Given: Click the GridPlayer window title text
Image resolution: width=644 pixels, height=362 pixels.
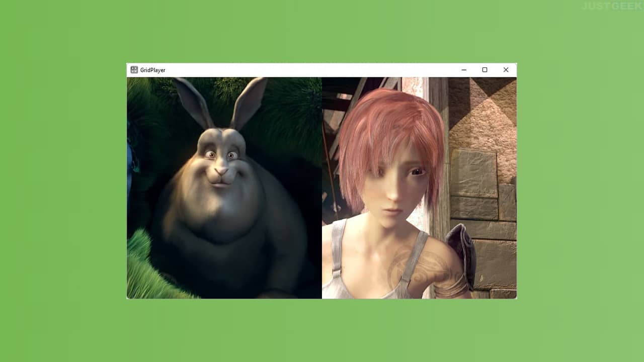Looking at the screenshot, I should (153, 70).
